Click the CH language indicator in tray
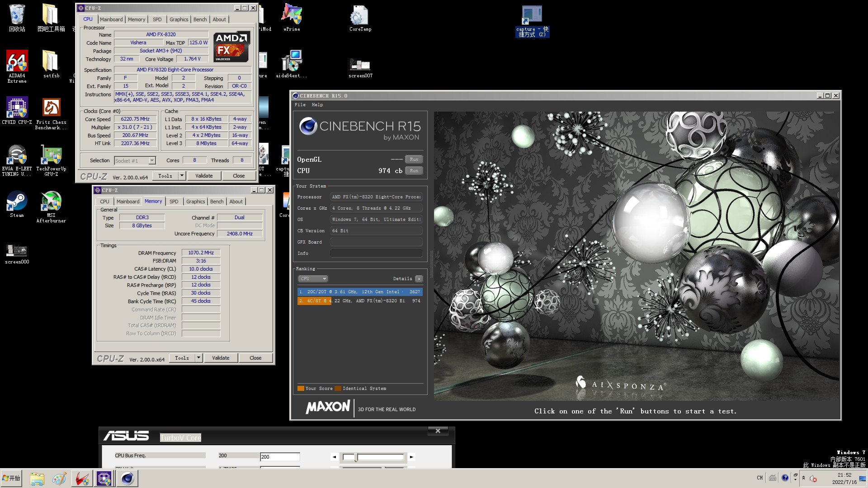Screen dimensions: 868x488 pos(760,478)
